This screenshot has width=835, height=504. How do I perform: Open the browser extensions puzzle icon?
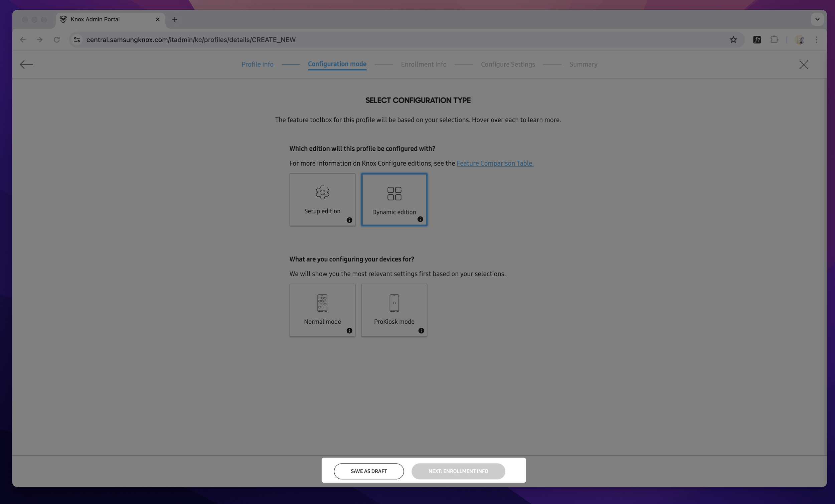pyautogui.click(x=774, y=40)
